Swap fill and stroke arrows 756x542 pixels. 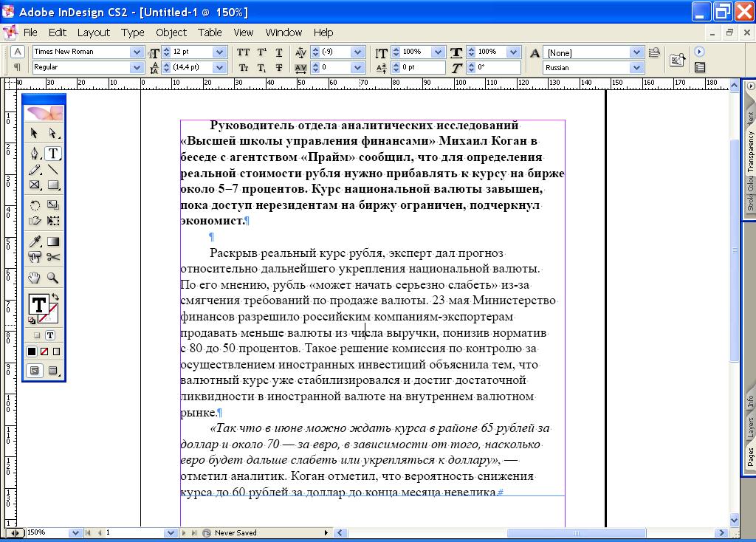coord(55,297)
